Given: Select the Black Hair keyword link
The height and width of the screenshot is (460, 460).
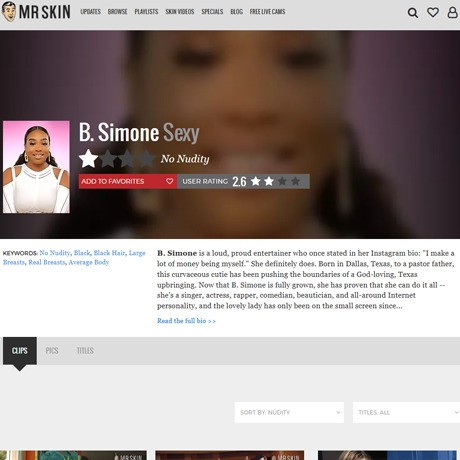Looking at the screenshot, I should click(x=109, y=253).
